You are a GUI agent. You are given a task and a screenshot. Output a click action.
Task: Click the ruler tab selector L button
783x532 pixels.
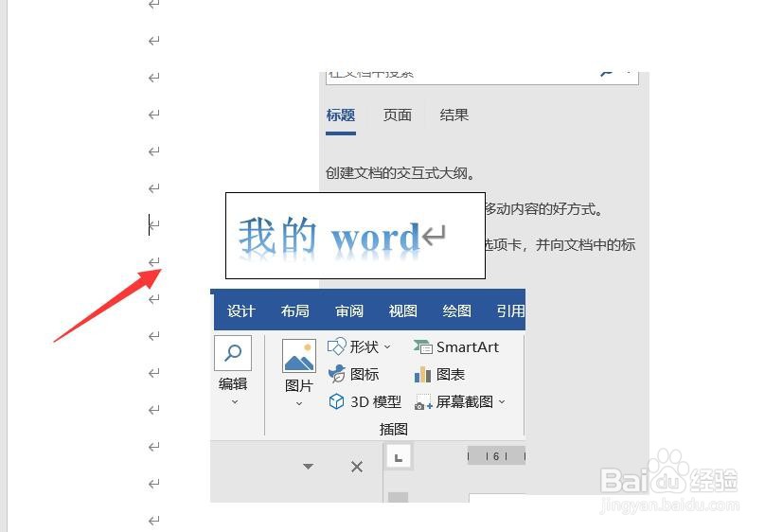pos(399,457)
